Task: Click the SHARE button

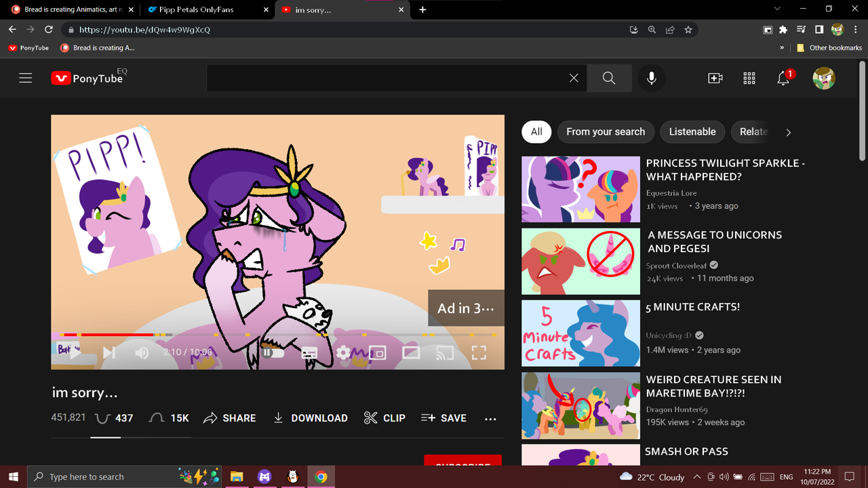Action: tap(230, 418)
